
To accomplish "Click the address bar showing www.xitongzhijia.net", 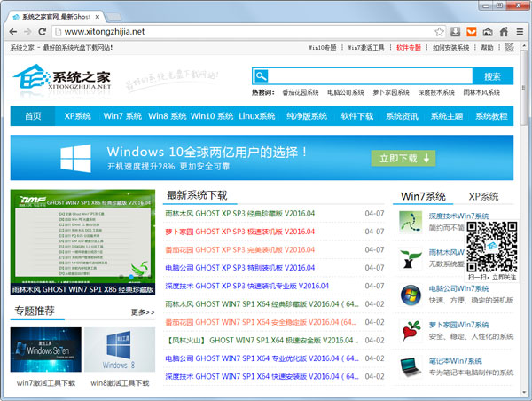I will coord(243,32).
